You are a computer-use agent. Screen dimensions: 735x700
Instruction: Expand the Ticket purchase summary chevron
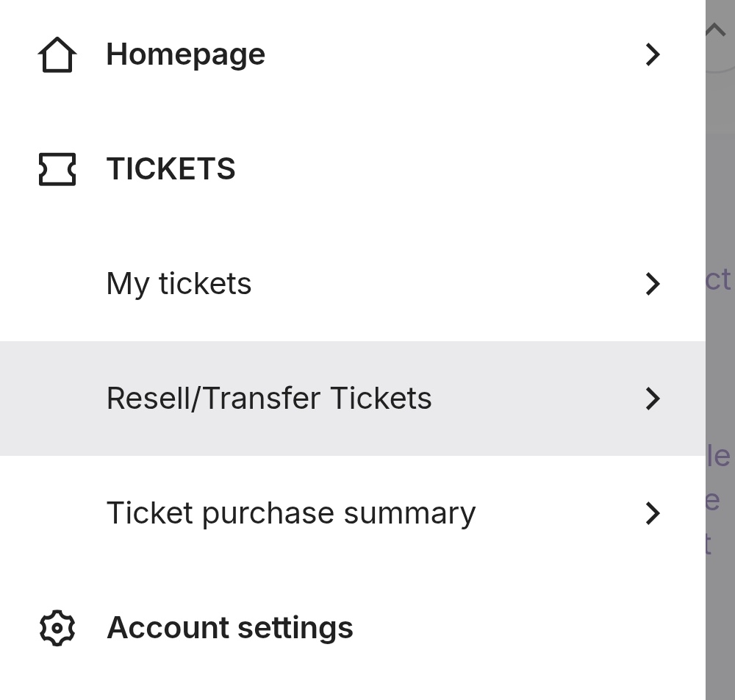(x=652, y=513)
